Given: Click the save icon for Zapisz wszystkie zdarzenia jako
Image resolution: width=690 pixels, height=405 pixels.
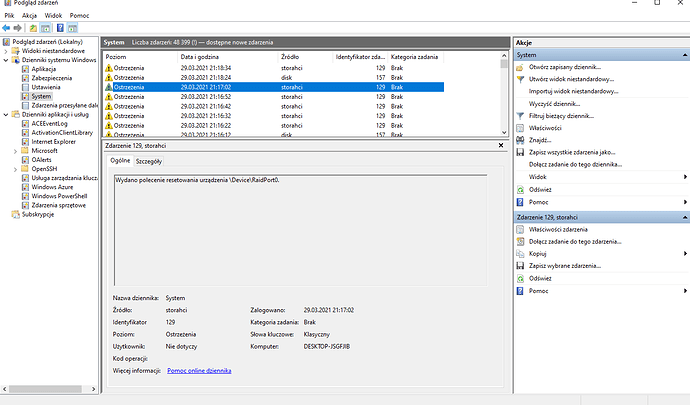Looking at the screenshot, I should (520, 152).
